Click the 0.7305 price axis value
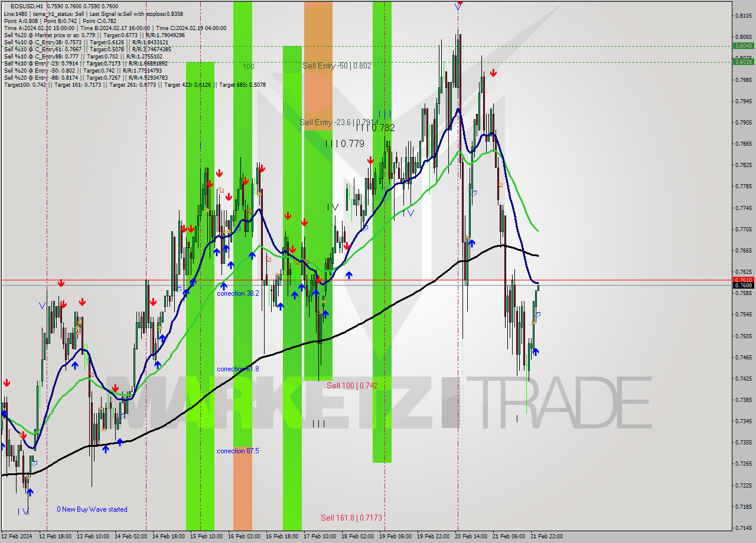 tap(743, 442)
